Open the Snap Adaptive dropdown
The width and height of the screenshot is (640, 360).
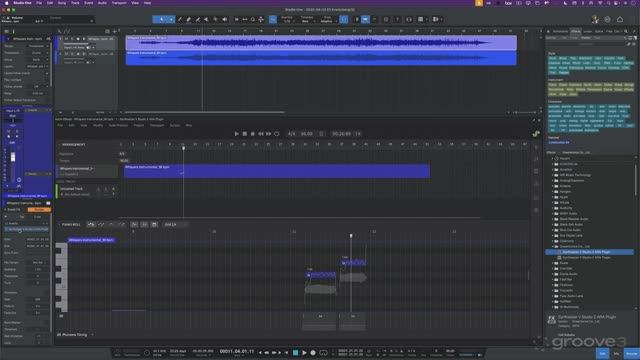(327, 19)
